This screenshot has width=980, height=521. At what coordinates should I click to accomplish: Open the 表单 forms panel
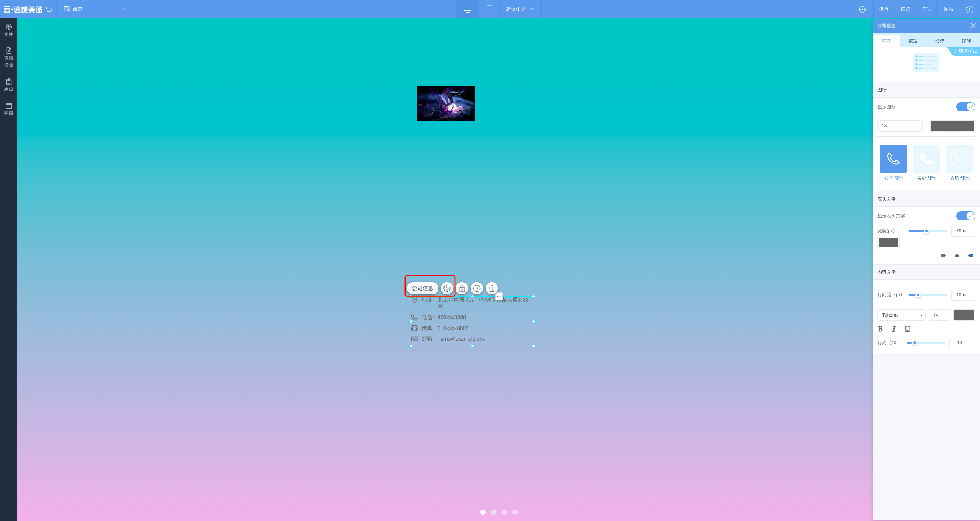[x=8, y=85]
